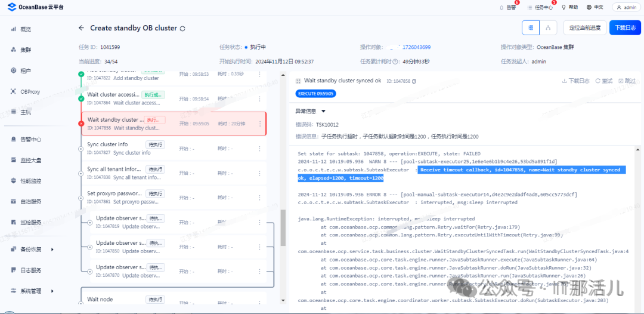The height and width of the screenshot is (314, 644).
Task: Click the EXECUTE 09:59:05 tag
Action: click(x=316, y=94)
